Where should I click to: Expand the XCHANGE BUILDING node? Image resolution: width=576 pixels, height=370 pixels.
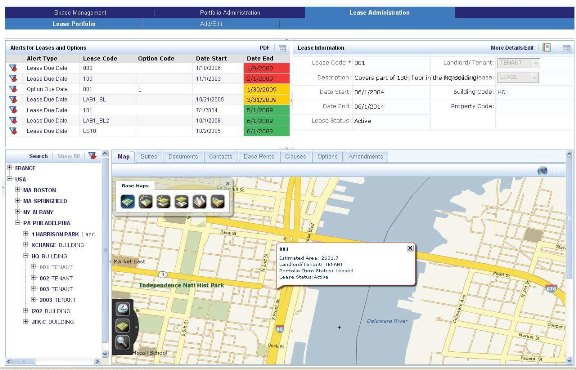(x=25, y=245)
